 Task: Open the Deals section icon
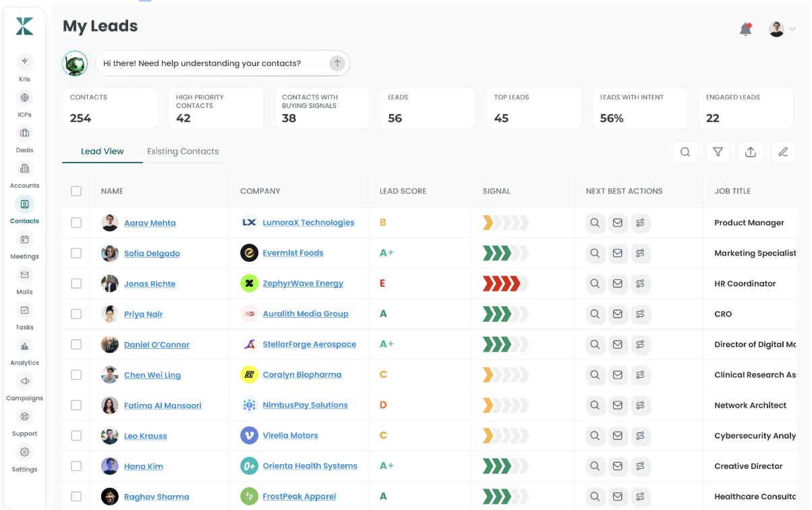pos(25,133)
